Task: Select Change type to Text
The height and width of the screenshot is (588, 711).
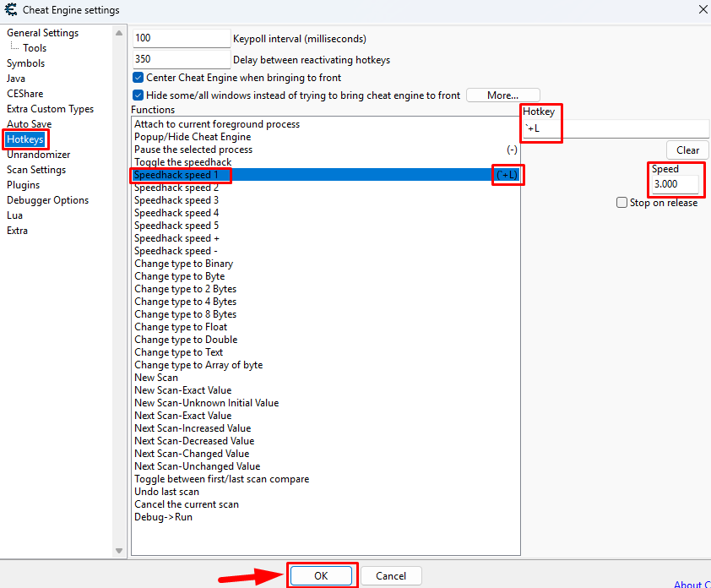Action: 326,352
